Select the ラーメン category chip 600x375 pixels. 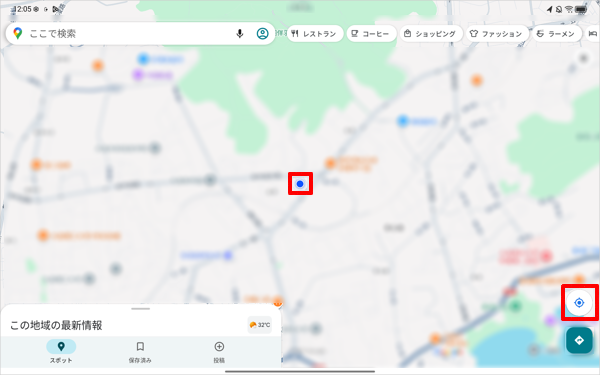[557, 34]
